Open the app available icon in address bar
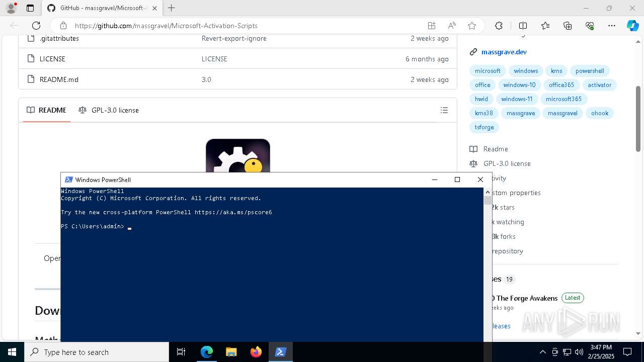This screenshot has width=644, height=362. tap(431, 26)
